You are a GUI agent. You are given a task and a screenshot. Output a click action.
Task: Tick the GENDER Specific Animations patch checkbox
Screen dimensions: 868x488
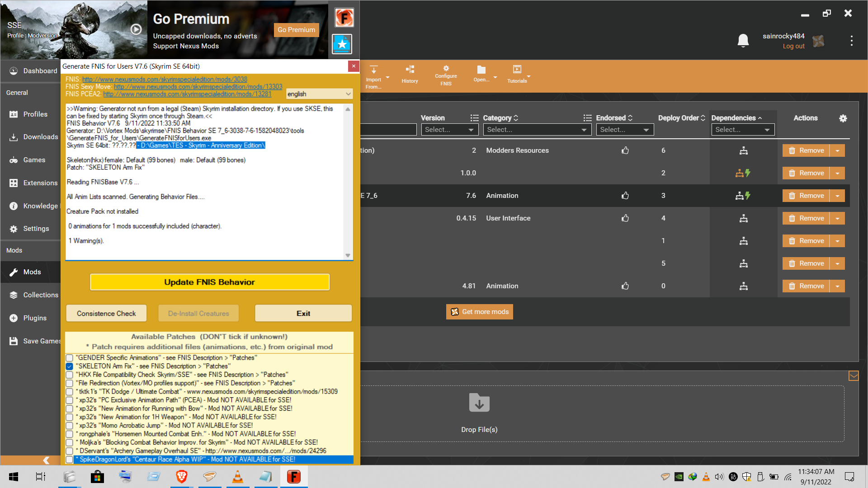coord(70,358)
